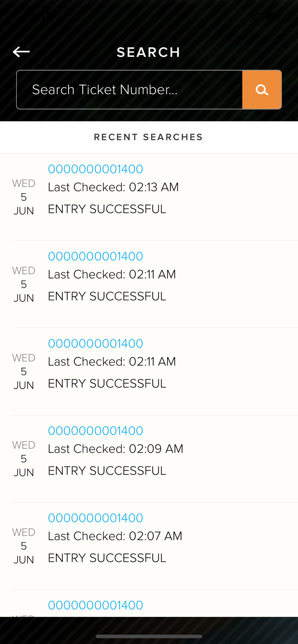298x644 pixels.
Task: Select the Last Checked 02:13 AM text
Action: click(113, 187)
